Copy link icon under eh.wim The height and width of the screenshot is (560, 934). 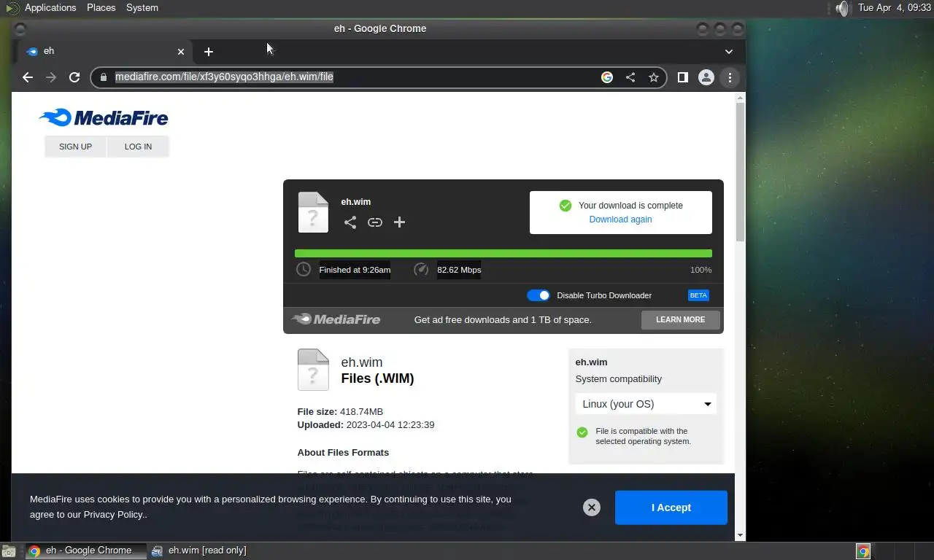[375, 222]
